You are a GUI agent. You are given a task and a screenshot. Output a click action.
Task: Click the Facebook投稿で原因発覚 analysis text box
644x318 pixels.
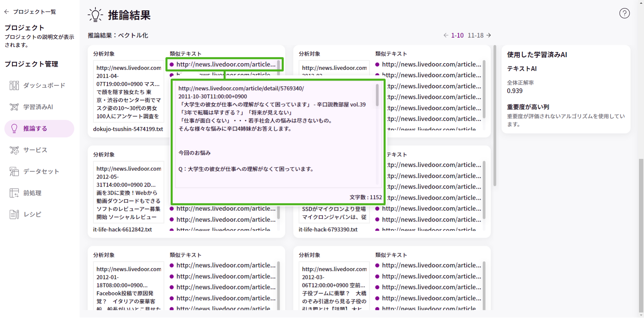click(x=129, y=286)
